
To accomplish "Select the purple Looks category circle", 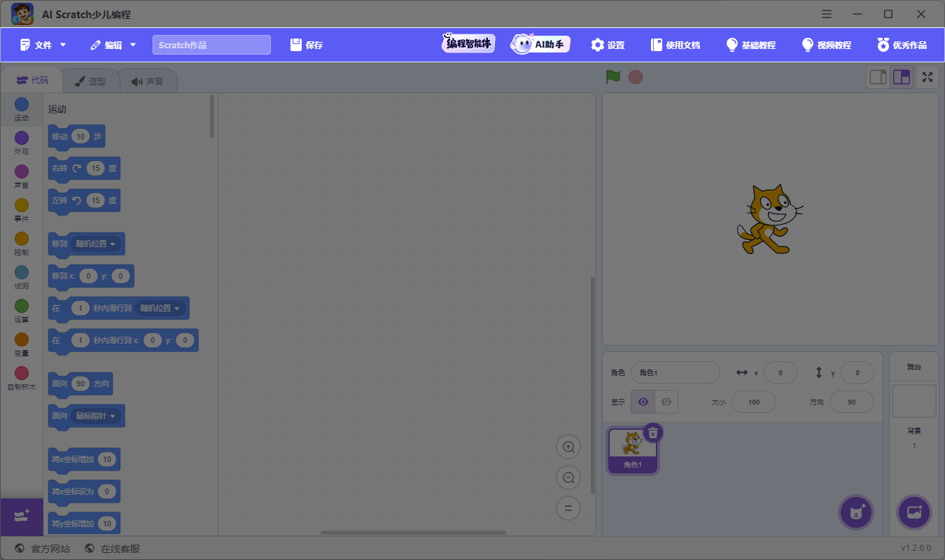I will [22, 138].
